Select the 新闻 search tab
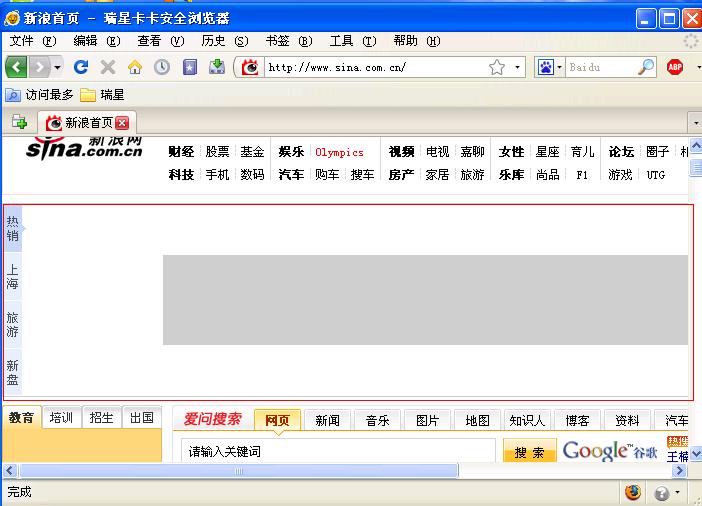Screen dimensions: 702x506 click(x=327, y=420)
